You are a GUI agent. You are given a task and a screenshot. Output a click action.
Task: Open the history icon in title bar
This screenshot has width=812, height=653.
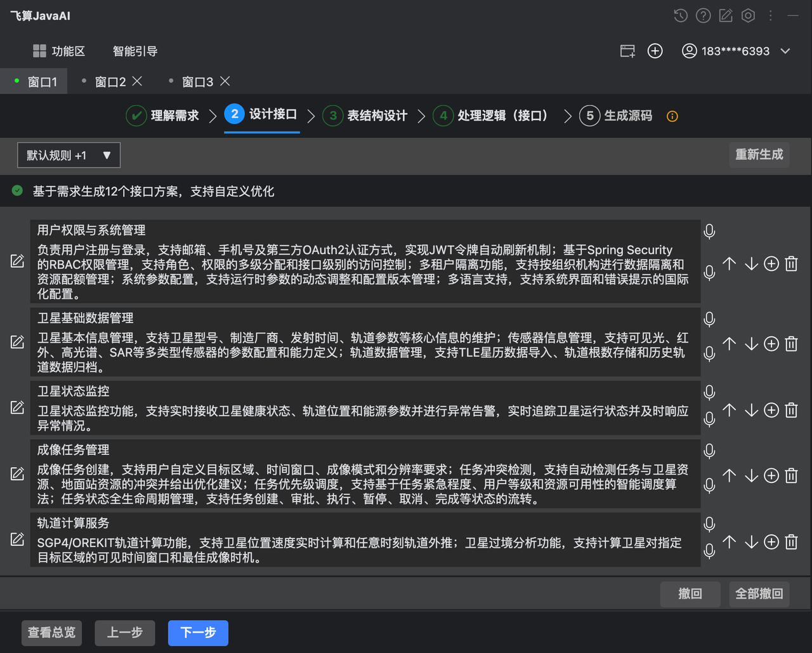point(681,16)
